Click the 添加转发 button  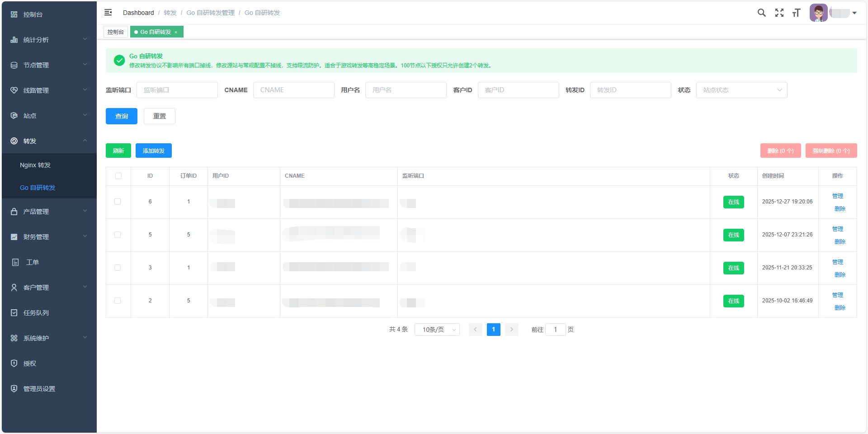(x=153, y=151)
